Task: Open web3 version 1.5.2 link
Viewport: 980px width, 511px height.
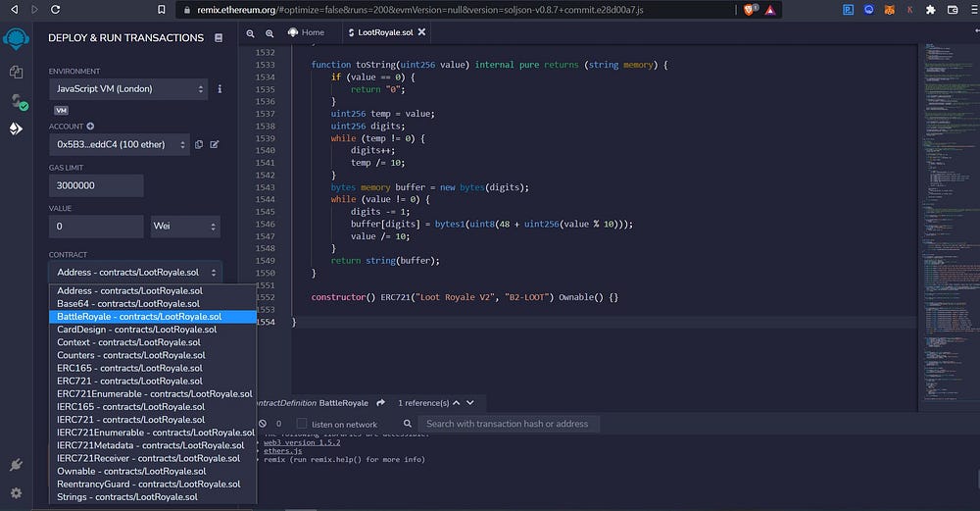Action: click(x=302, y=442)
